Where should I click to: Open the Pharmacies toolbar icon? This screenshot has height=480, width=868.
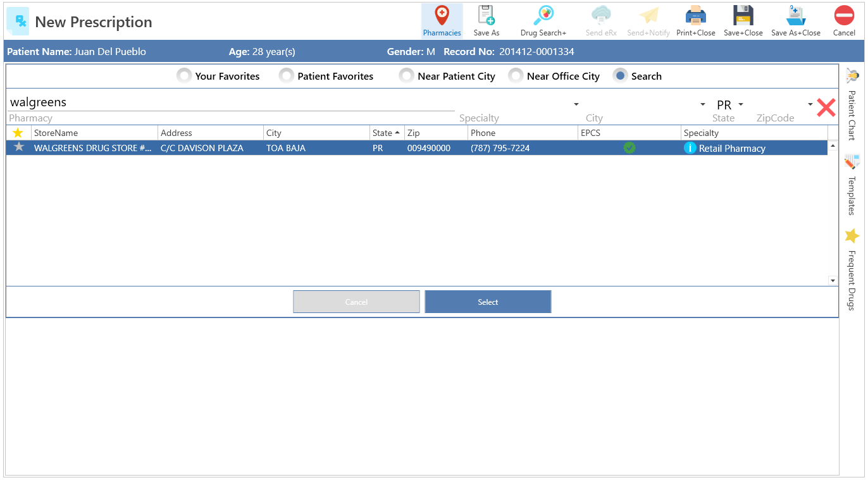(442, 21)
